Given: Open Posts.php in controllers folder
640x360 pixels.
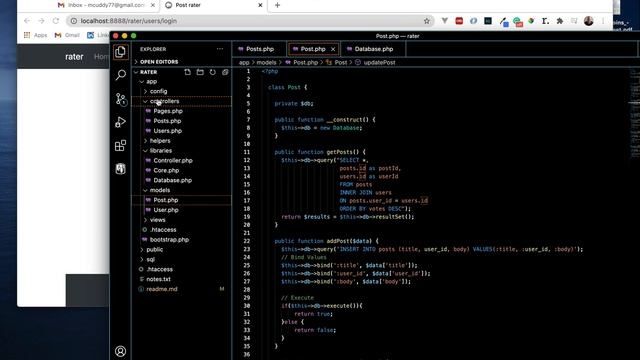Looking at the screenshot, I should coord(167,121).
